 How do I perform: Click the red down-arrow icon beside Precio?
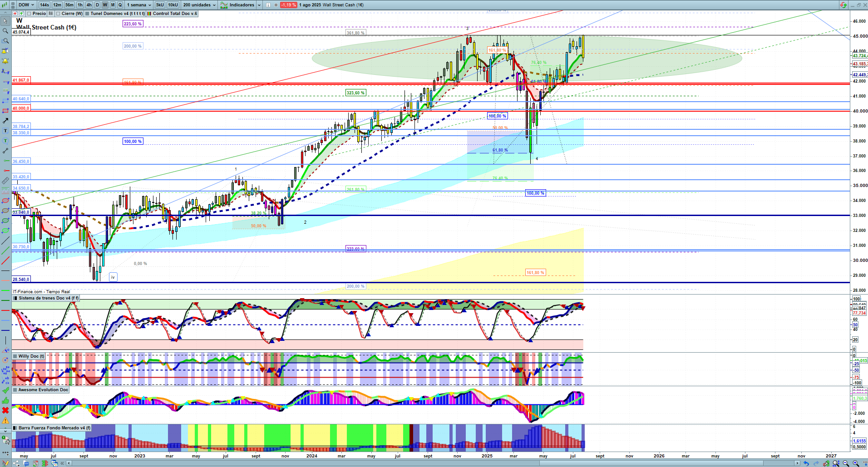pos(15,14)
